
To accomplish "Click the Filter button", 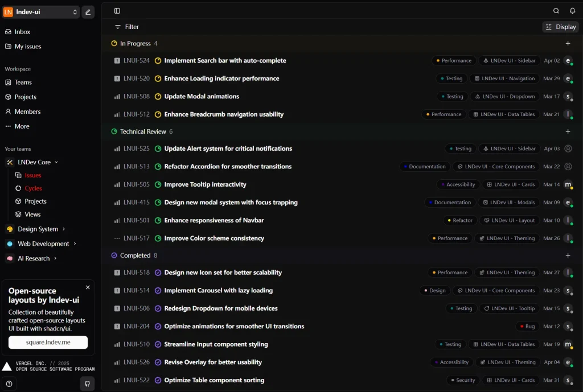I will (x=126, y=27).
